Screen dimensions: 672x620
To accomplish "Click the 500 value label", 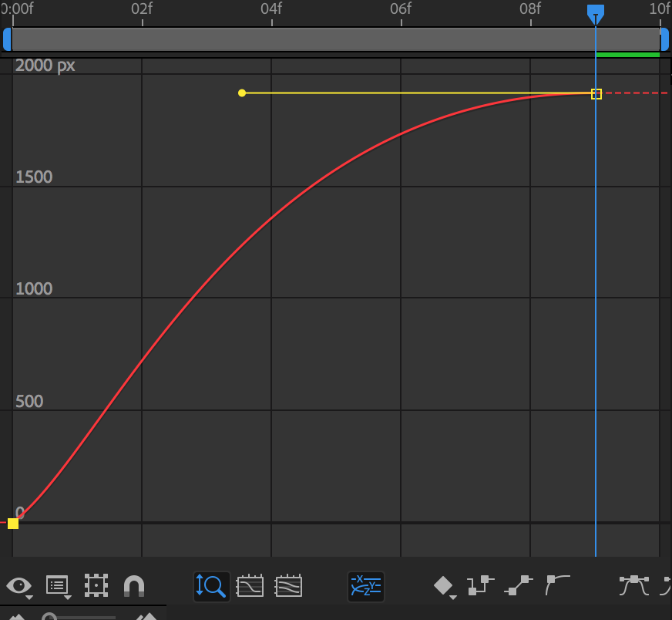I will (29, 401).
